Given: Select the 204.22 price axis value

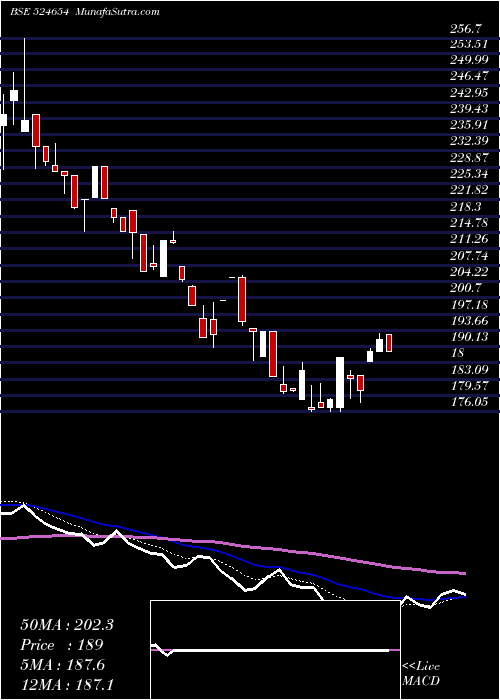Looking at the screenshot, I should (469, 271).
